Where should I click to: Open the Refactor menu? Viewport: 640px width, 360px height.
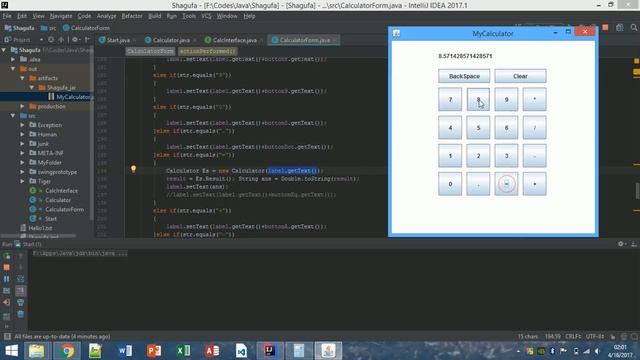132,16
